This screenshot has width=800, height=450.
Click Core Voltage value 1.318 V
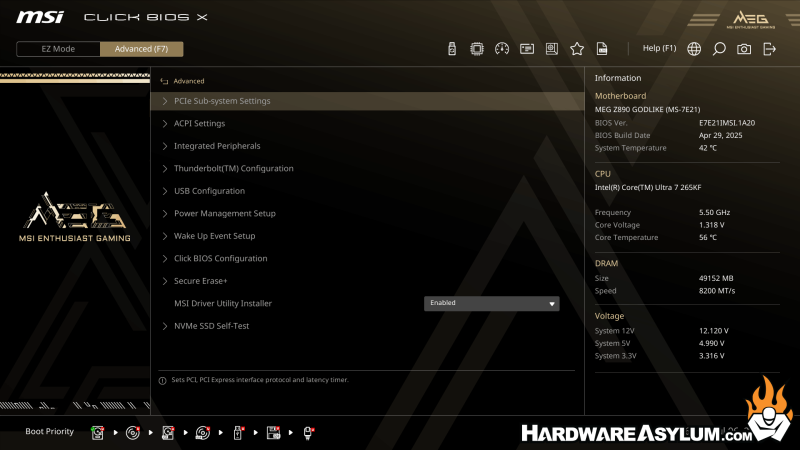pyautogui.click(x=711, y=225)
